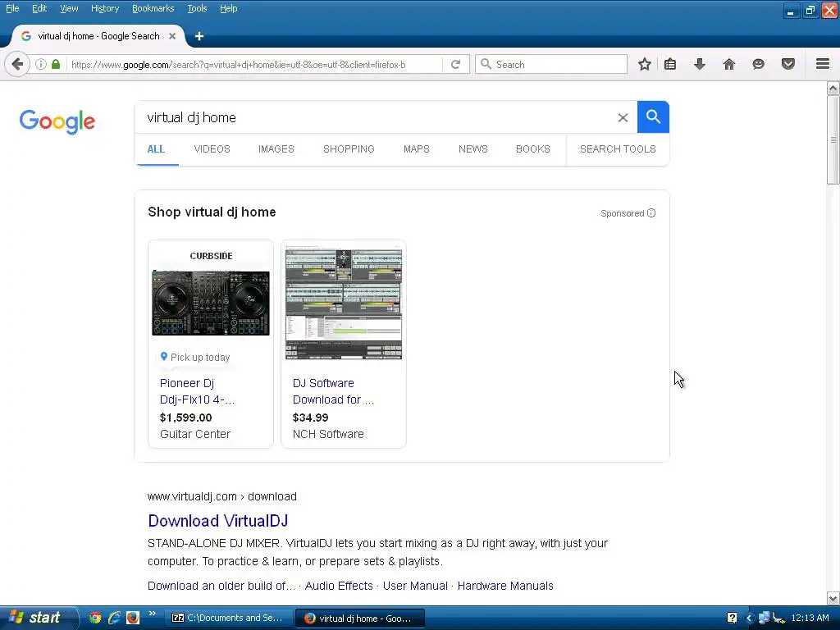840x630 pixels.
Task: Click in the Firefox Search box
Action: pyautogui.click(x=552, y=64)
